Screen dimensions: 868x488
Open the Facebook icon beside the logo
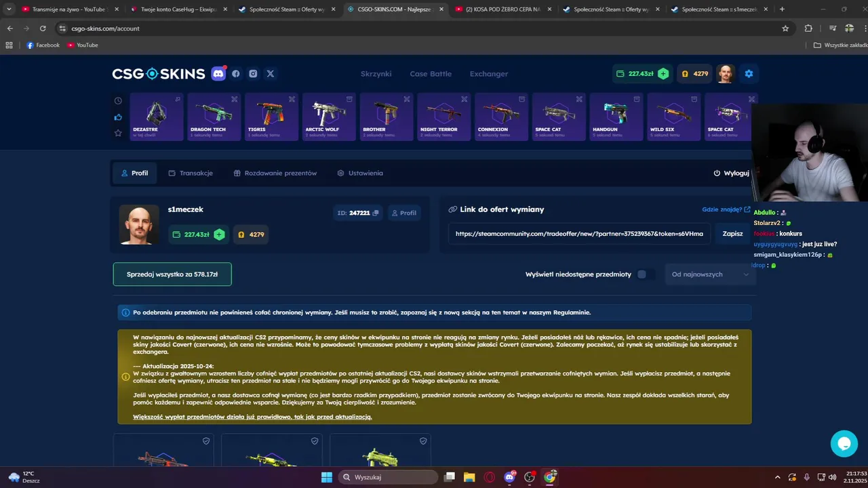236,74
